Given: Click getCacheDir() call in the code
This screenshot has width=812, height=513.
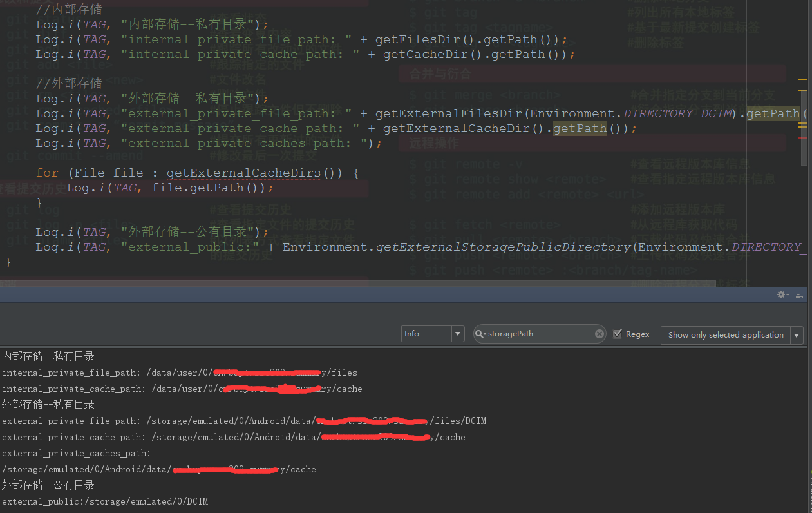Looking at the screenshot, I should (433, 54).
